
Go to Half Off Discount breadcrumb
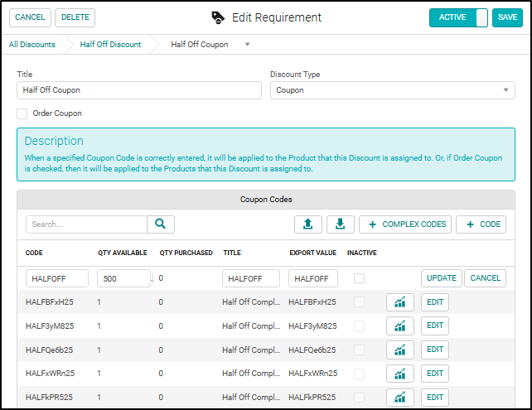click(110, 45)
